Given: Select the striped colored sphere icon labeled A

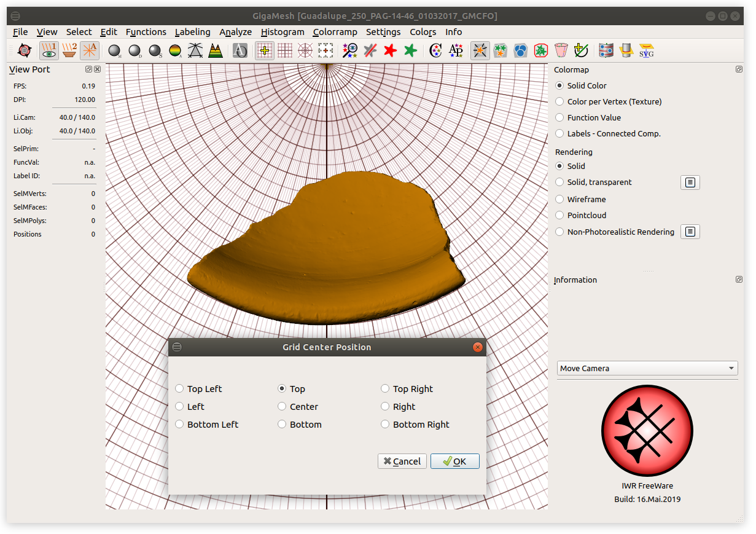Looking at the screenshot, I should coord(175,50).
